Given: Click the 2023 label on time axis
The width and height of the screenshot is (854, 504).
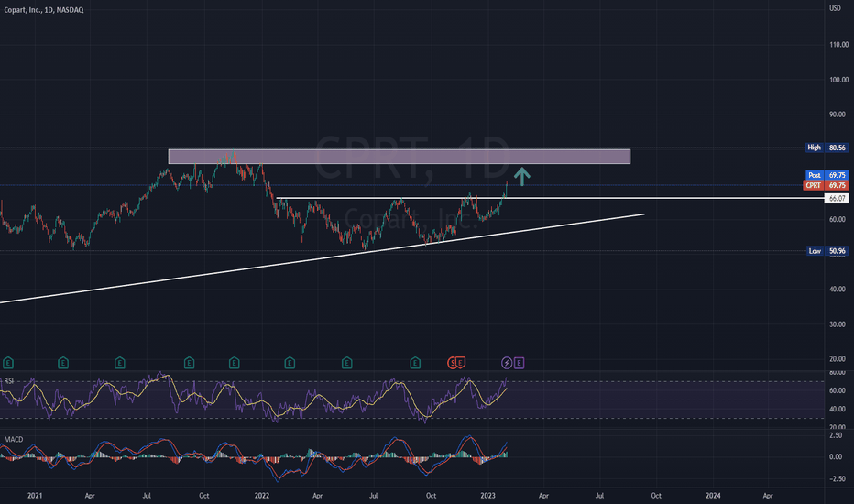Looking at the screenshot, I should point(488,496).
